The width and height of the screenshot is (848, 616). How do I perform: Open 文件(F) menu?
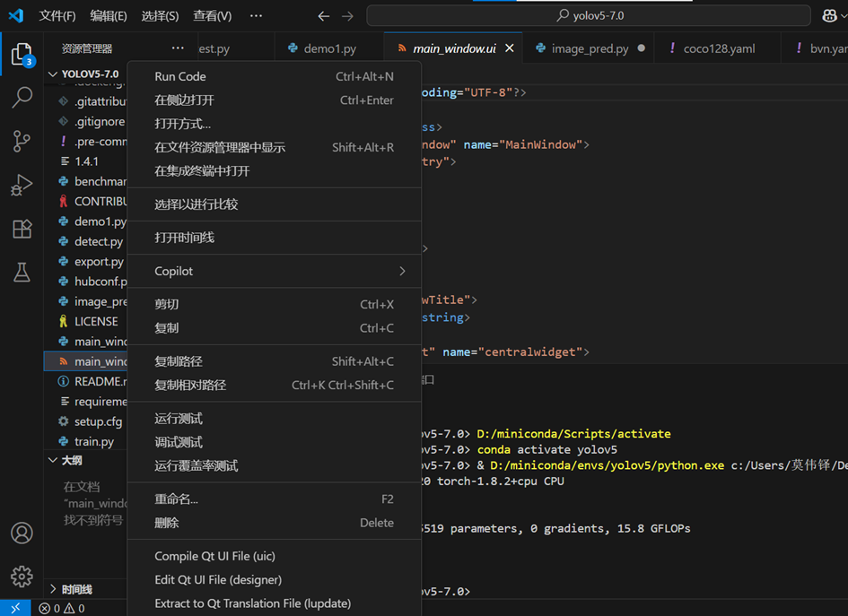pyautogui.click(x=57, y=15)
